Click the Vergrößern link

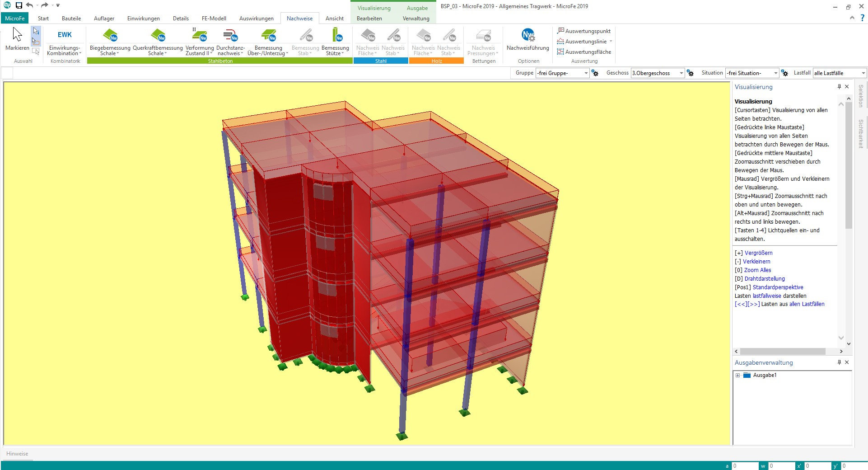[758, 253]
